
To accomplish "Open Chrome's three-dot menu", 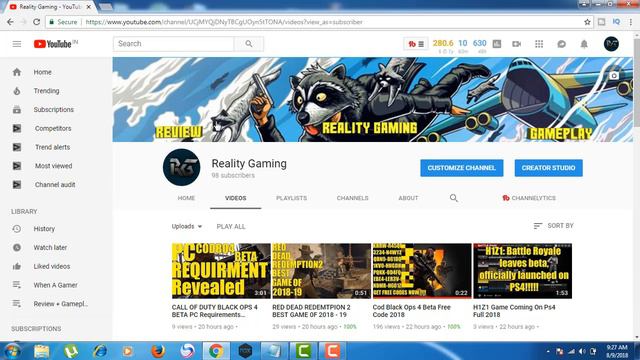I will pyautogui.click(x=631, y=22).
